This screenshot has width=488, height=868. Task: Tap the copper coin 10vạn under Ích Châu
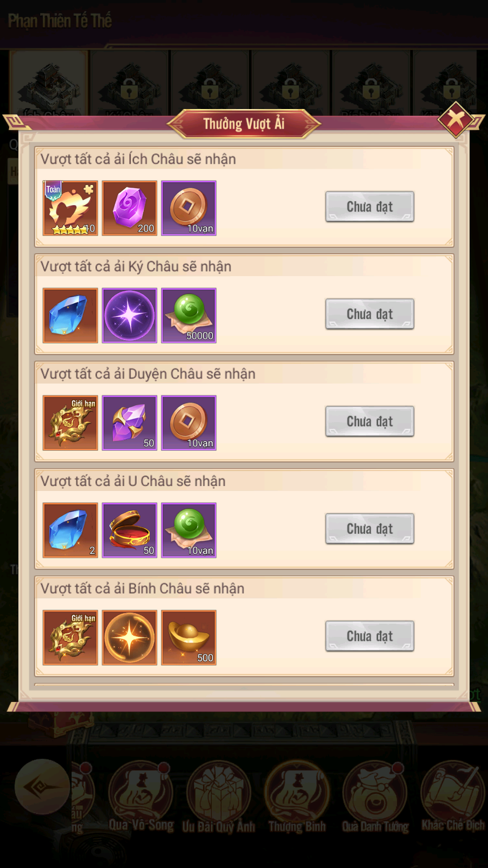(189, 208)
